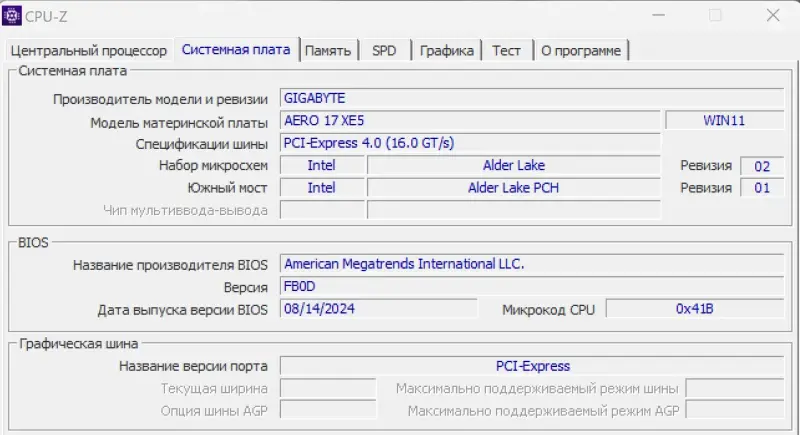Click the Южный мост label

pyautogui.click(x=227, y=188)
